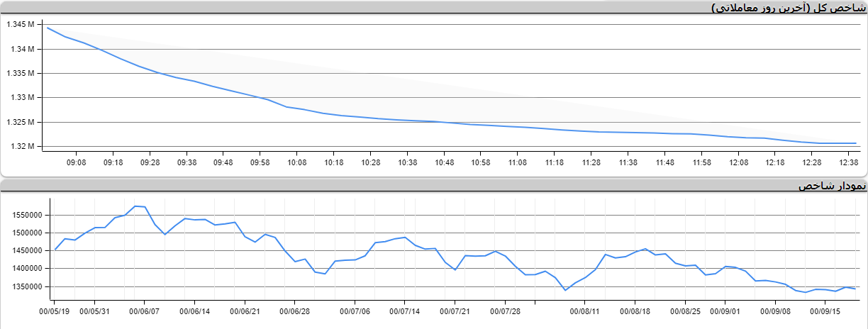The width and height of the screenshot is (868, 329).
Task: Pick the 11:28 time axis label
Action: pyautogui.click(x=591, y=162)
